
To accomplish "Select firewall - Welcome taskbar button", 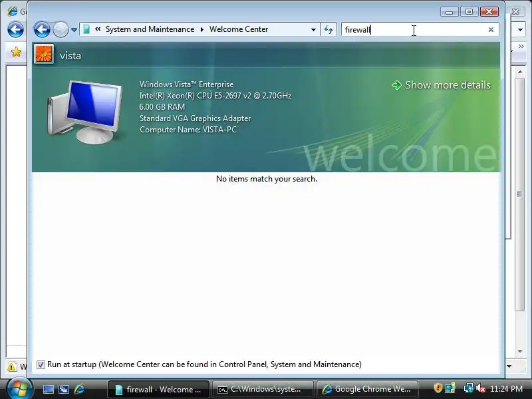I will [x=158, y=389].
